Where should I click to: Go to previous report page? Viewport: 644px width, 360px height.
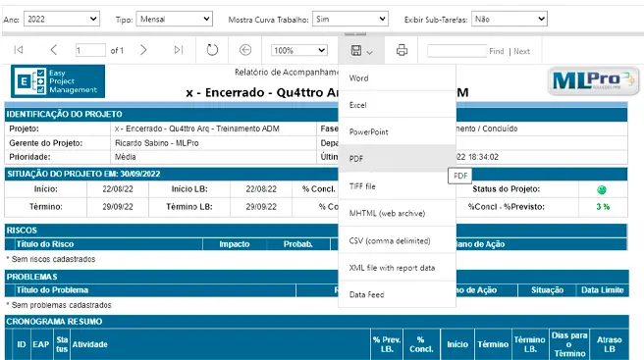click(53, 50)
